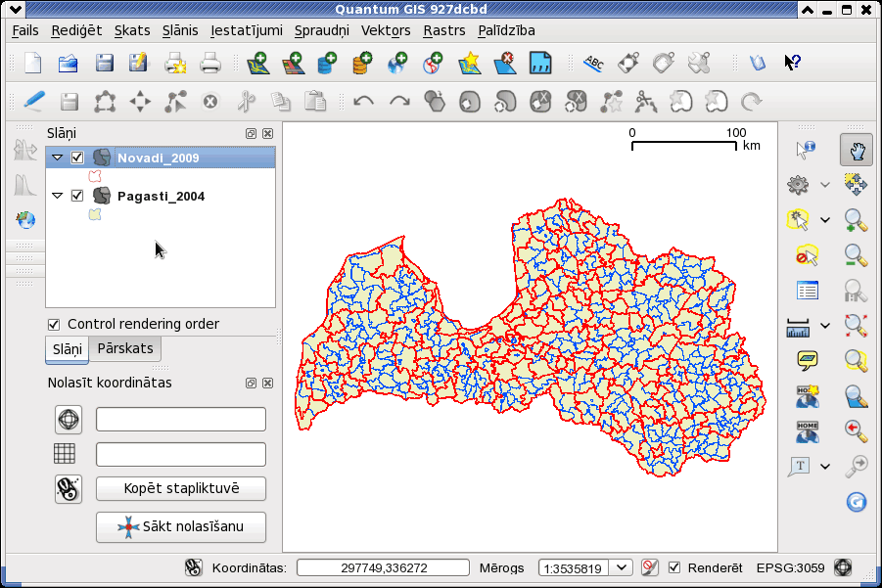Click the Zoom In magnifier icon
Screen dimensions: 882x588
[x=856, y=220]
